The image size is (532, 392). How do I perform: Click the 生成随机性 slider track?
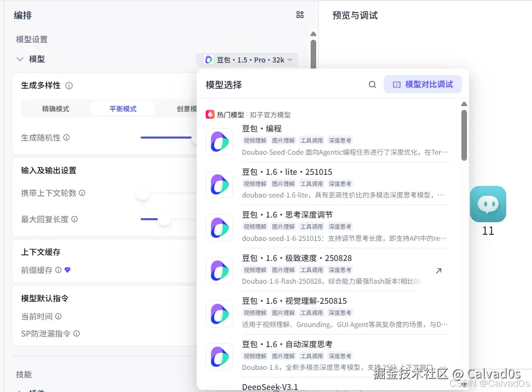coord(166,138)
